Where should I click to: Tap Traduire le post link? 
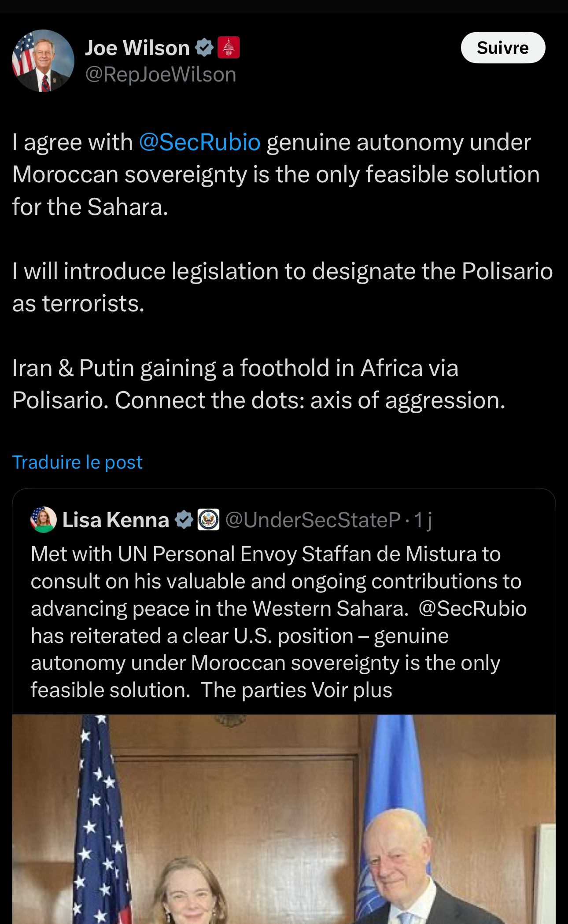(x=77, y=462)
